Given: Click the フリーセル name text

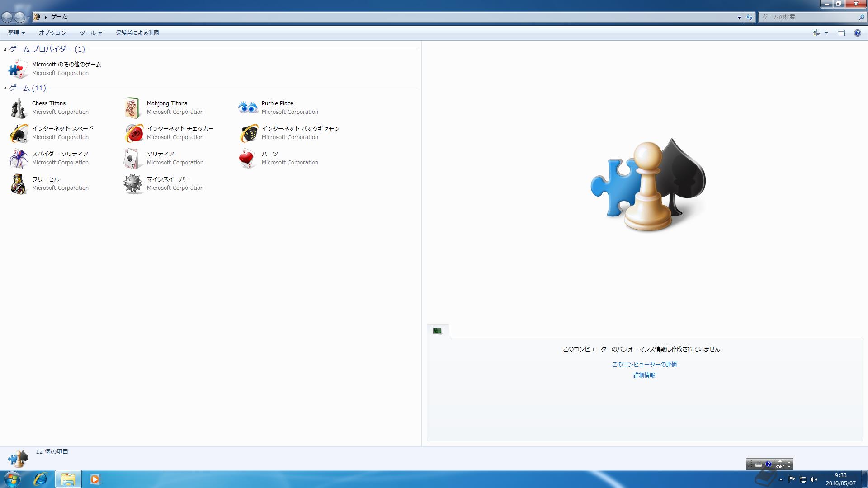Looking at the screenshot, I should 46,179.
